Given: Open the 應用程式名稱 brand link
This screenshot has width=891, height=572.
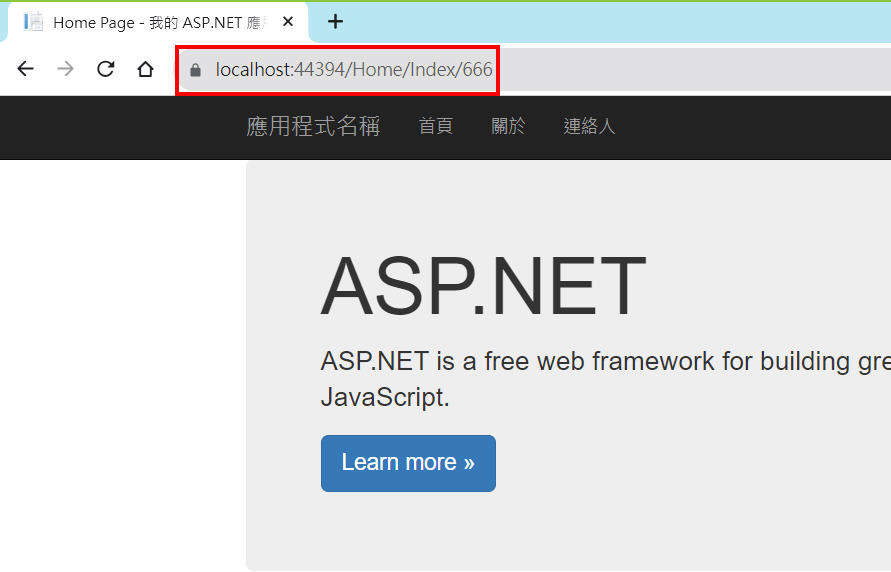Looking at the screenshot, I should pos(313,126).
